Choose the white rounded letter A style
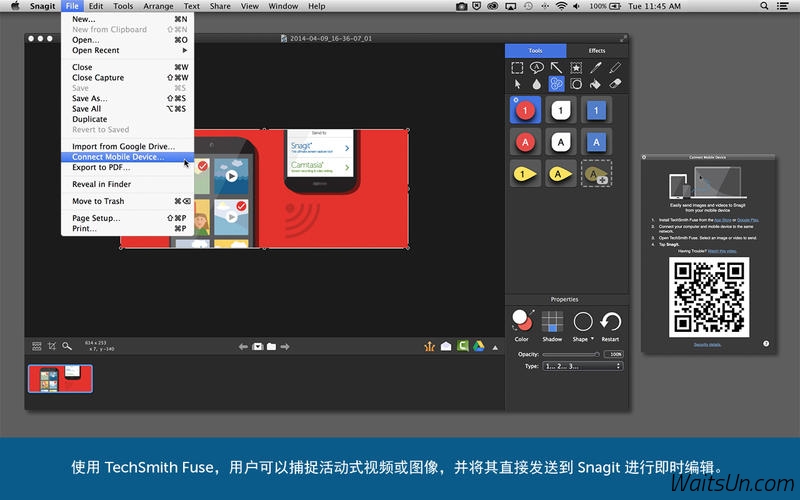The width and height of the screenshot is (800, 500). click(561, 142)
